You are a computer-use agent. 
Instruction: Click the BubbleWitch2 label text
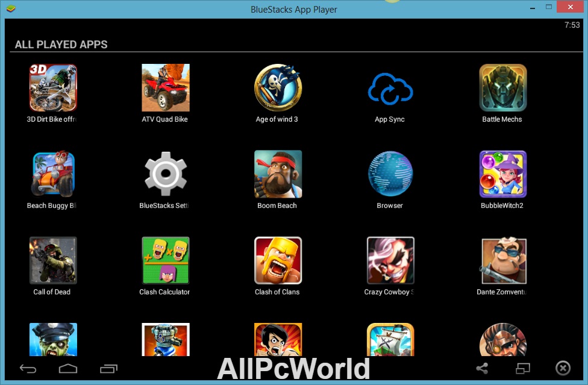click(x=502, y=205)
